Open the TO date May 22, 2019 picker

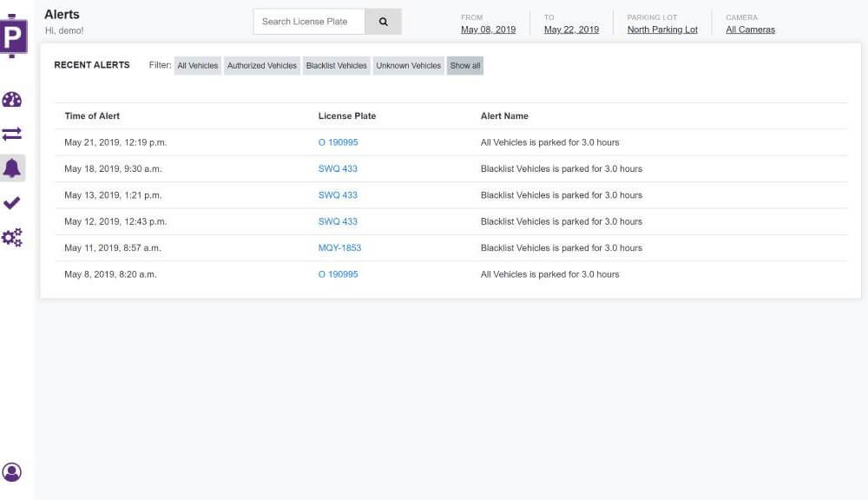[571, 30]
